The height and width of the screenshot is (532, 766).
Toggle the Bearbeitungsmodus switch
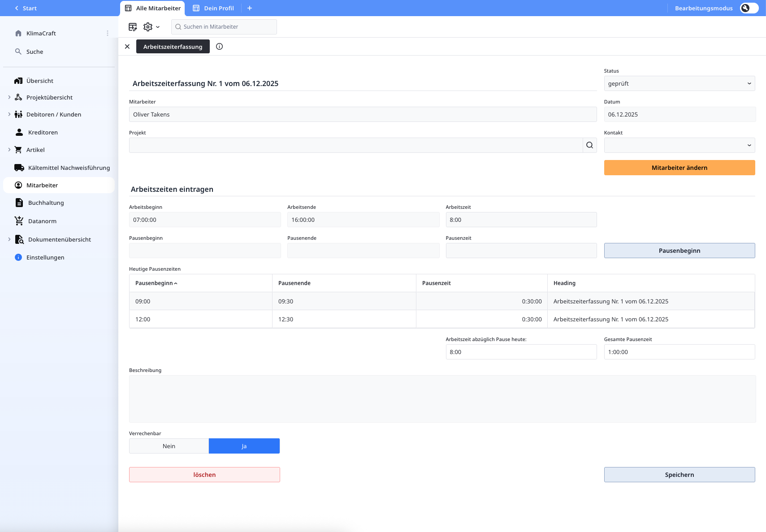749,8
